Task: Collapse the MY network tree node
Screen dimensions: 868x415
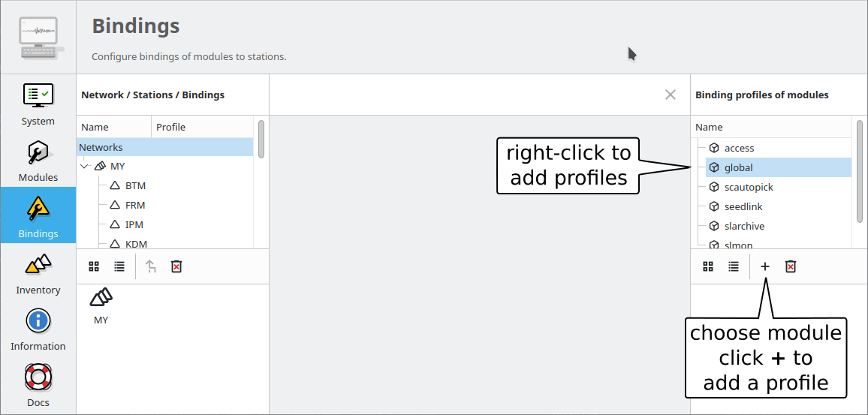Action: coord(84,166)
